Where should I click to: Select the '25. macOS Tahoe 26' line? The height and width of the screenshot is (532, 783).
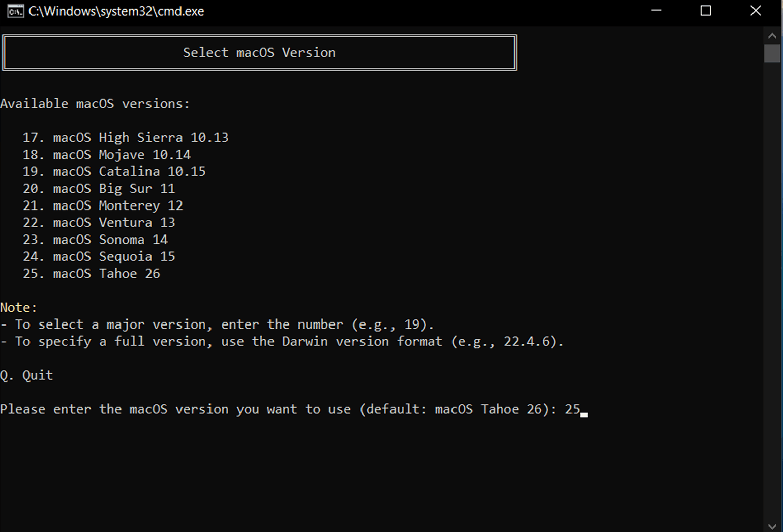point(92,274)
